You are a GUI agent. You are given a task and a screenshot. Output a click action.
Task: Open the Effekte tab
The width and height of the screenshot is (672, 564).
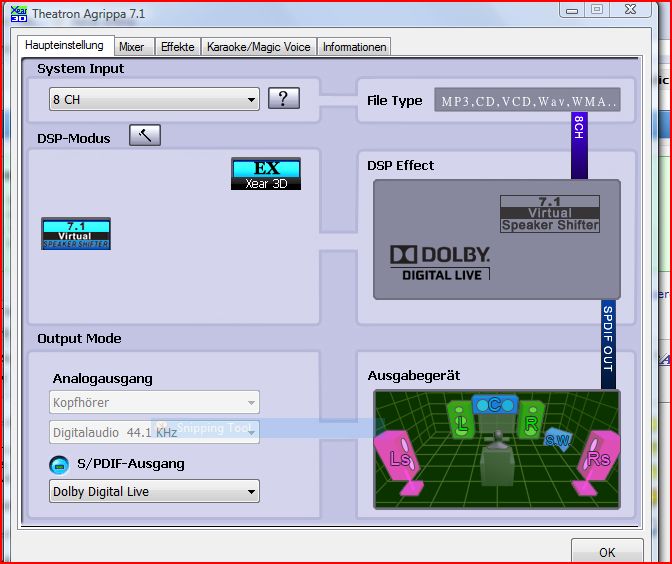pos(177,47)
